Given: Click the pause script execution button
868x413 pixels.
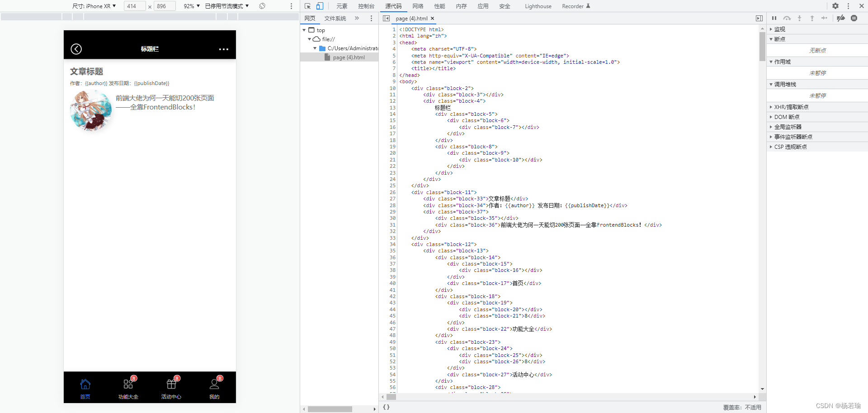Looking at the screenshot, I should [774, 18].
